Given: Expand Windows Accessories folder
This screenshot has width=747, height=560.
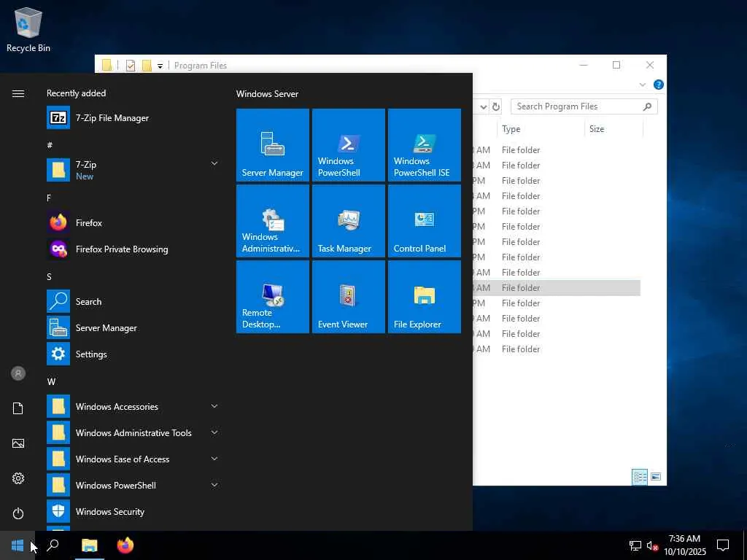Looking at the screenshot, I should click(133, 406).
